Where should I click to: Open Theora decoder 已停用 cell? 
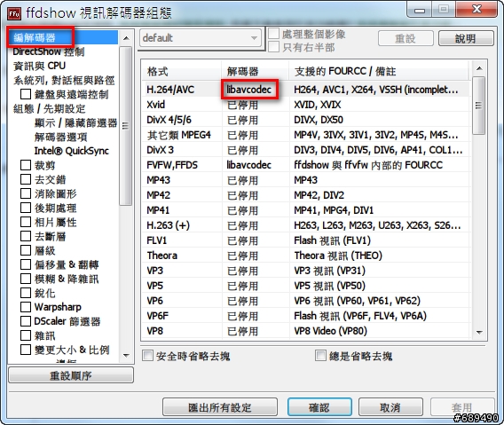click(242, 256)
